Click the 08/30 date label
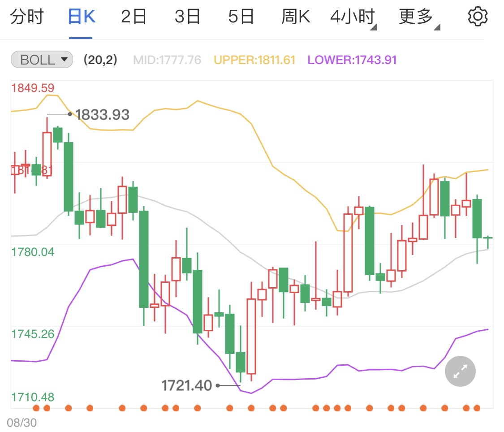Image resolution: width=504 pixels, height=432 pixels. (22, 423)
